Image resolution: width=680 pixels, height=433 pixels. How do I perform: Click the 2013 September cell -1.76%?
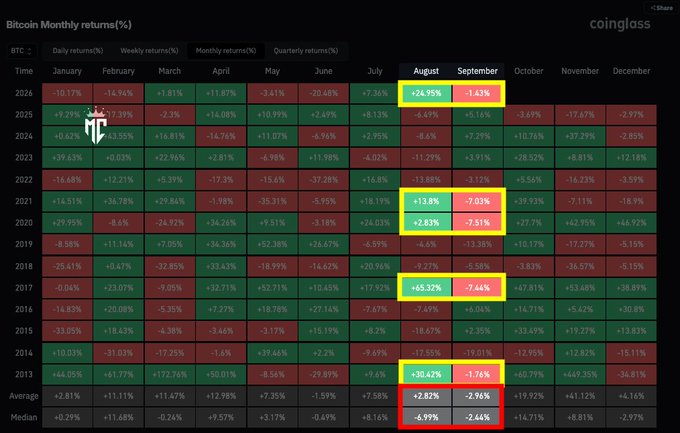[x=477, y=374]
